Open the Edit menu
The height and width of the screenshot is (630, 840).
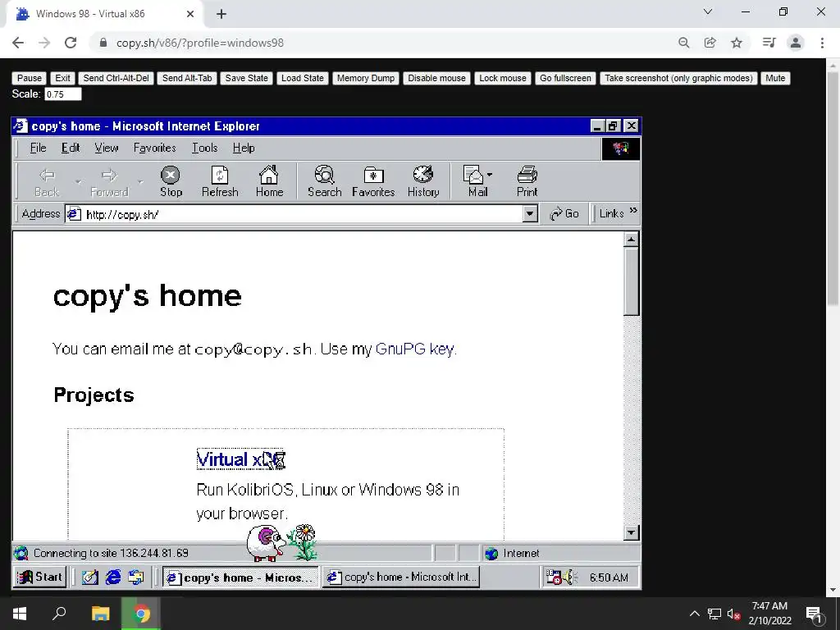[71, 148]
